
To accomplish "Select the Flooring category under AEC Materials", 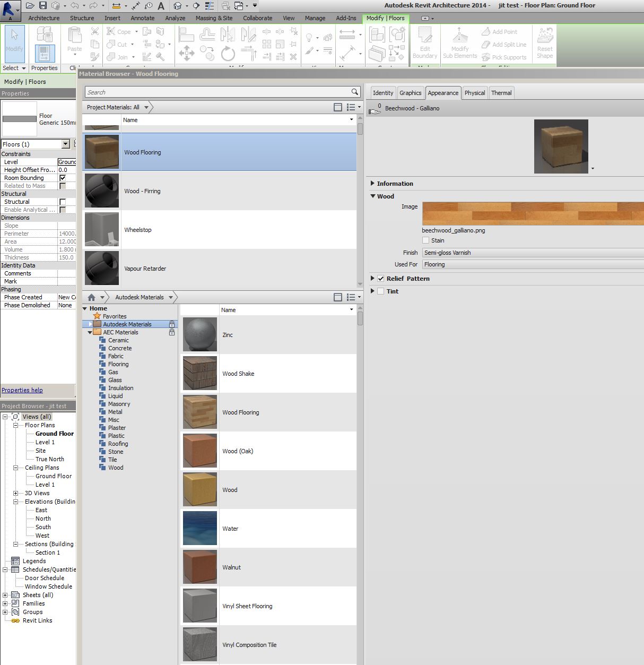I will (x=118, y=364).
